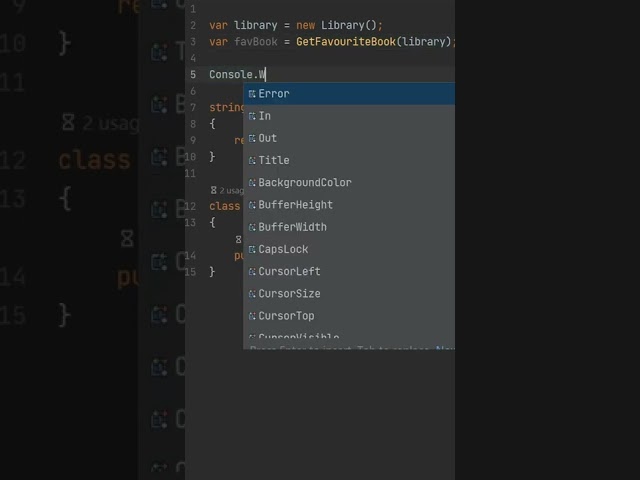Click the property icon beside CapsLock
Image resolution: width=640 pixels, height=480 pixels.
[x=252, y=249]
